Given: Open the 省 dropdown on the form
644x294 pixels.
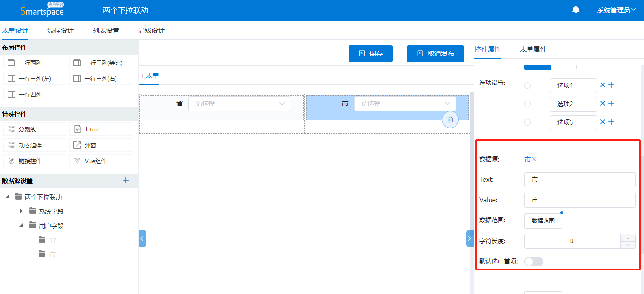Looking at the screenshot, I should click(239, 103).
